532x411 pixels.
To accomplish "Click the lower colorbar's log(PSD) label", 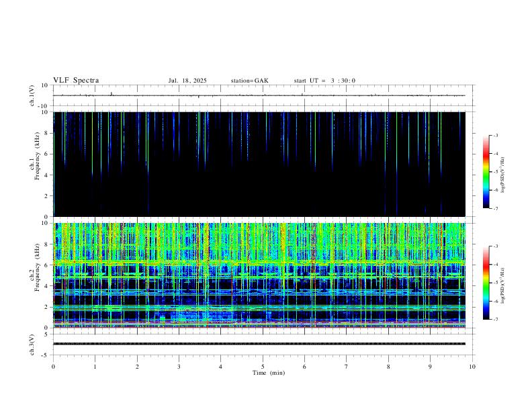I will (502, 285).
